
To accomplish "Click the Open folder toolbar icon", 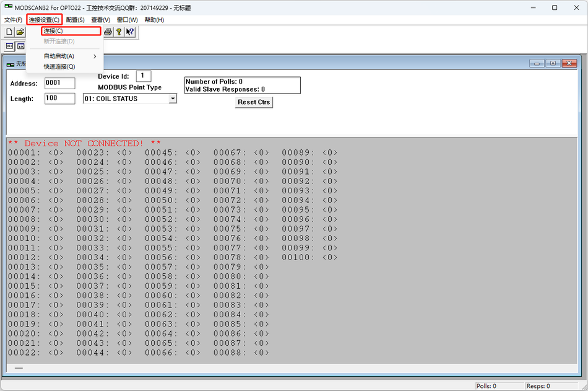I will tap(20, 32).
